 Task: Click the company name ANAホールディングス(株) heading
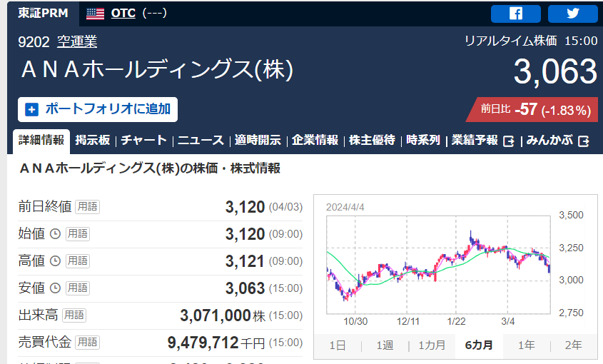157,70
